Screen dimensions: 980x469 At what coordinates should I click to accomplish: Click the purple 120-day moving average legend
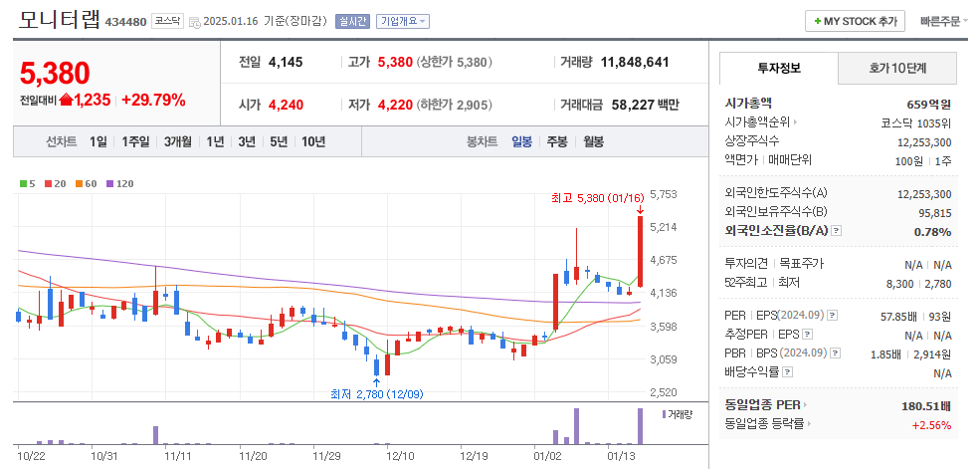[120, 184]
